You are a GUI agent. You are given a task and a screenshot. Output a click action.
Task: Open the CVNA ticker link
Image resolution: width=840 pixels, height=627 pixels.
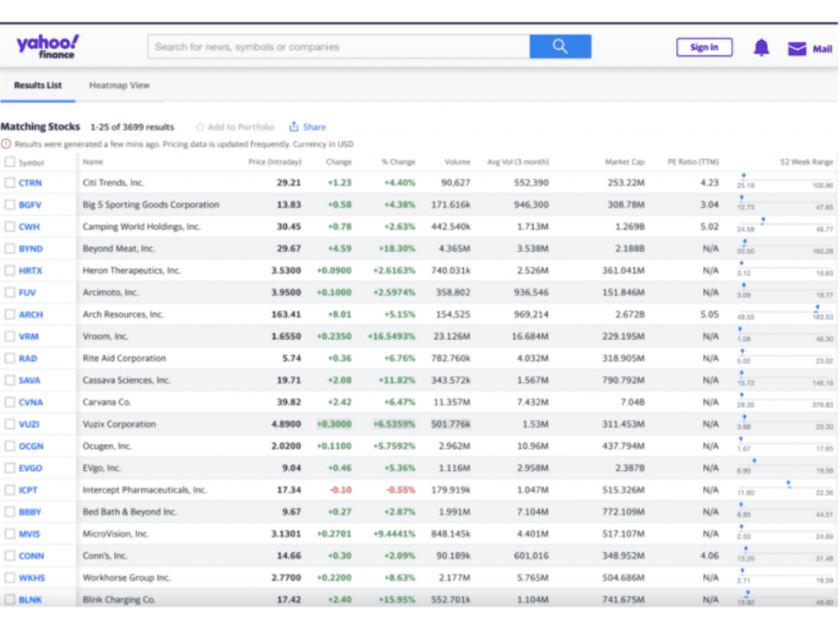[30, 402]
